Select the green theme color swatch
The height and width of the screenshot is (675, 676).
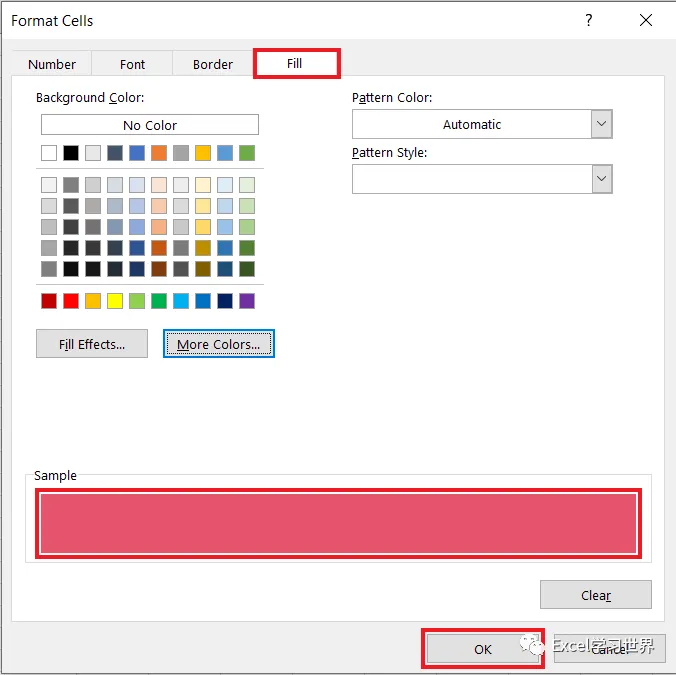[x=247, y=153]
